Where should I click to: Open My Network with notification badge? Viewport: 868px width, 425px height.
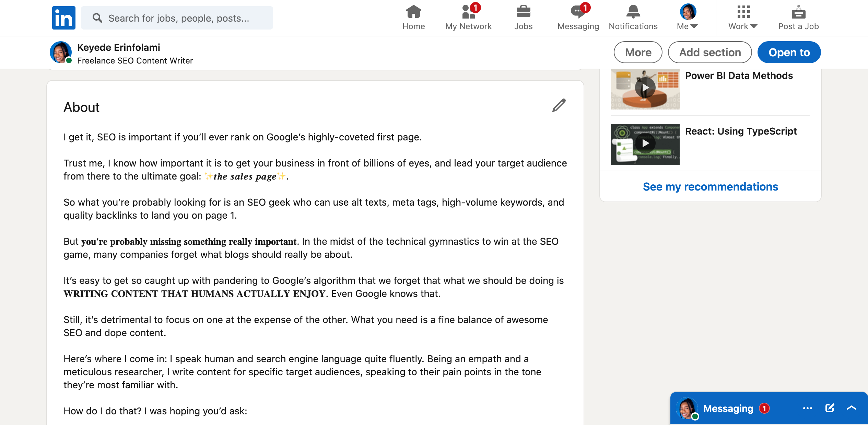(x=468, y=16)
